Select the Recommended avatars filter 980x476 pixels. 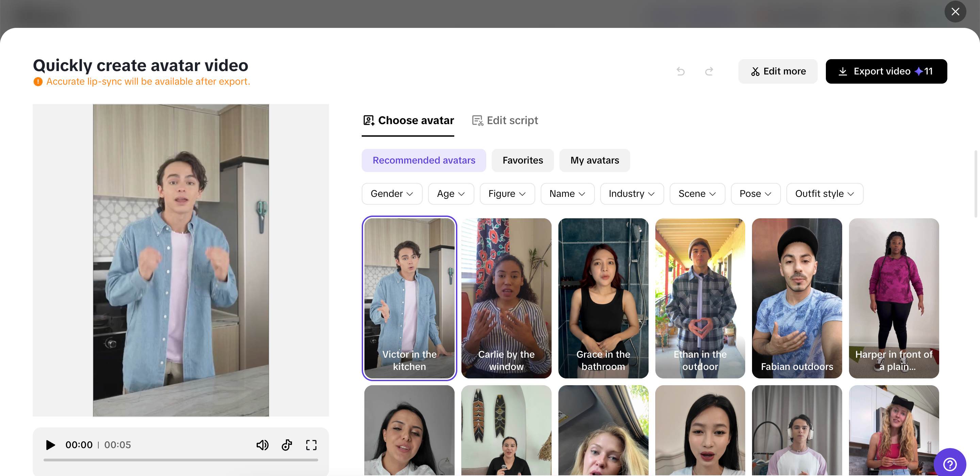pyautogui.click(x=424, y=160)
